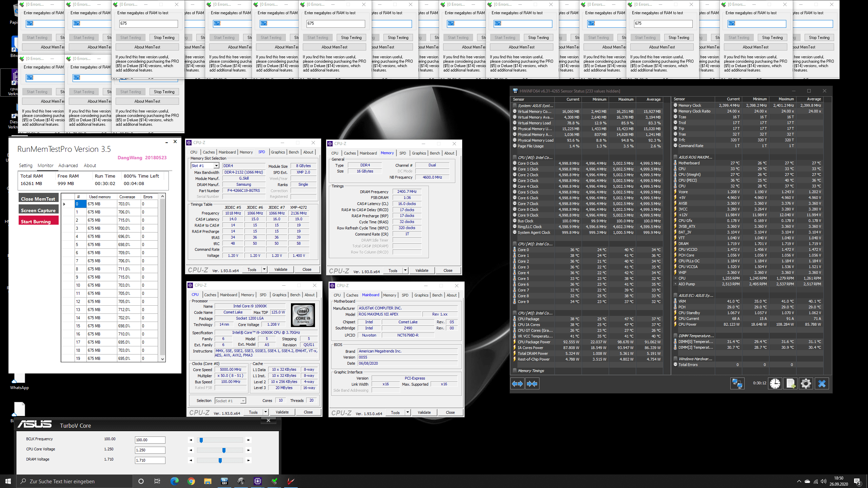Open Tools dropdown arrow in CPU-Z Memory window
This screenshot has width=868, height=488.
(405, 270)
